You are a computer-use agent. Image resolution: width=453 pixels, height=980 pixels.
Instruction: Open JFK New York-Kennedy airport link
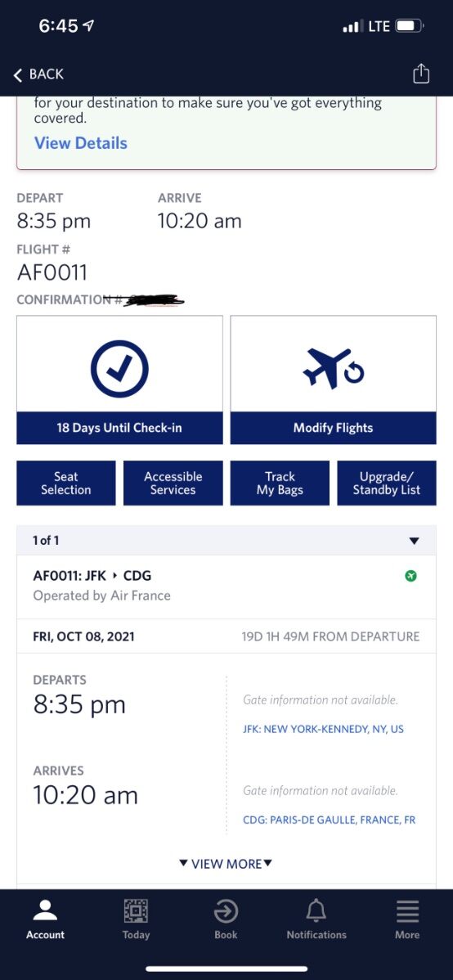[323, 729]
